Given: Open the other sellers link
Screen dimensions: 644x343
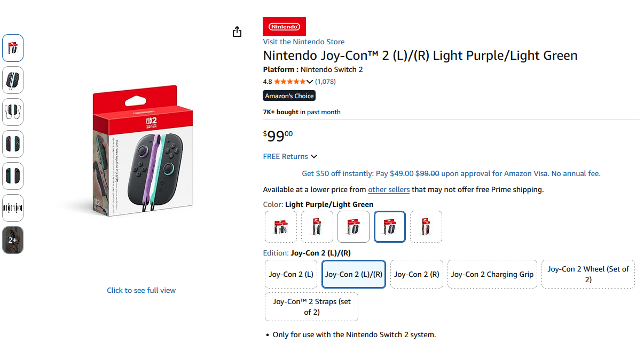Looking at the screenshot, I should pos(389,189).
